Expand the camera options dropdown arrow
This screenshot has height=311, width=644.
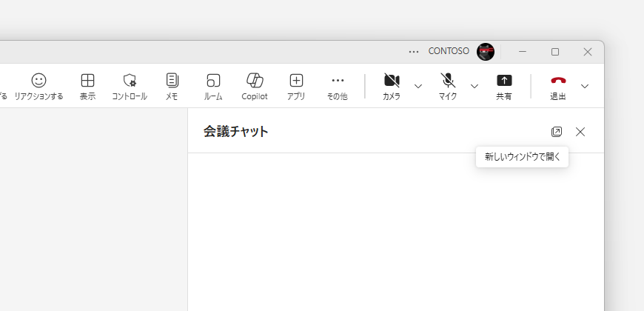click(418, 87)
